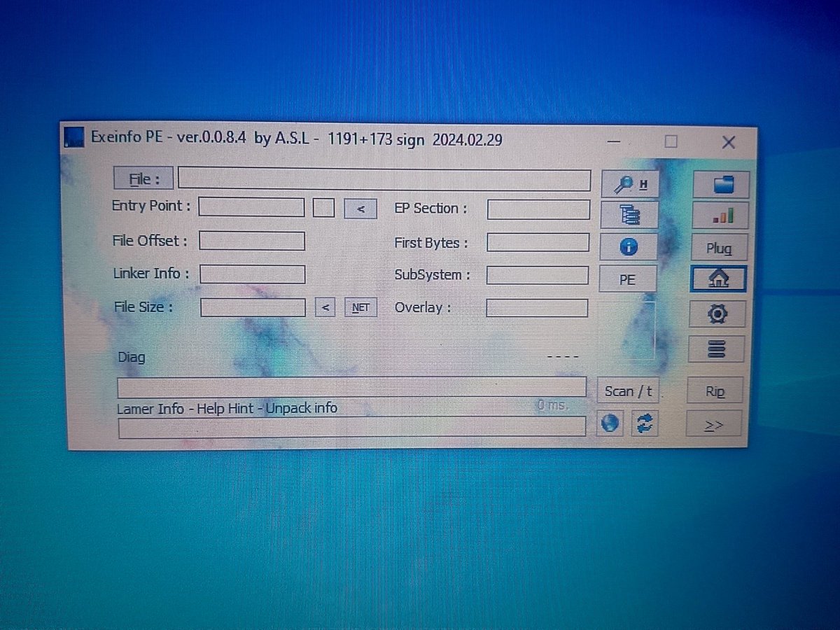This screenshot has width=840, height=630.
Task: Open the log list icon button
Action: click(x=717, y=349)
